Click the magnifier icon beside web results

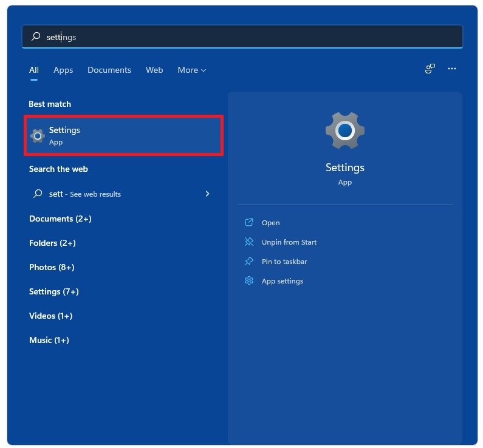coord(37,194)
